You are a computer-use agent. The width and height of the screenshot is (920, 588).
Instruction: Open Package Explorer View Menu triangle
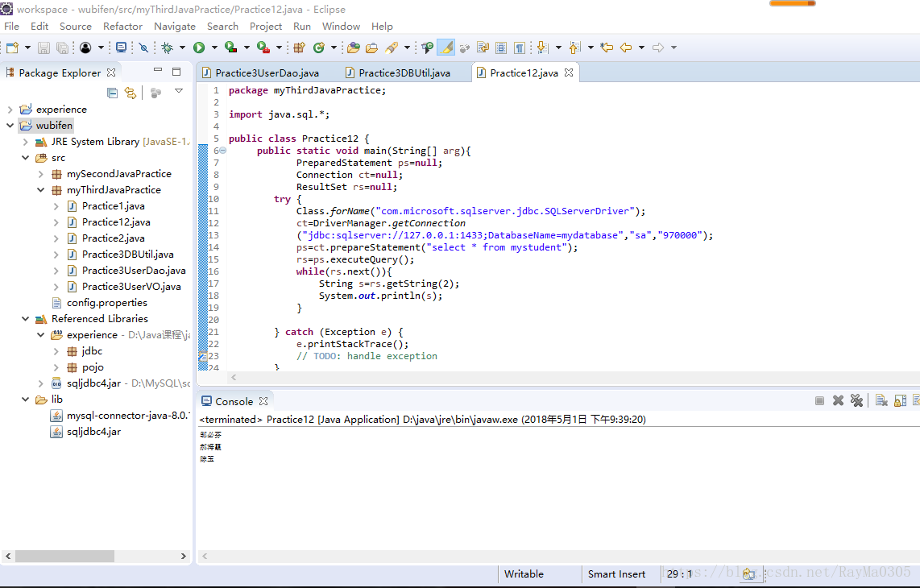pyautogui.click(x=179, y=91)
